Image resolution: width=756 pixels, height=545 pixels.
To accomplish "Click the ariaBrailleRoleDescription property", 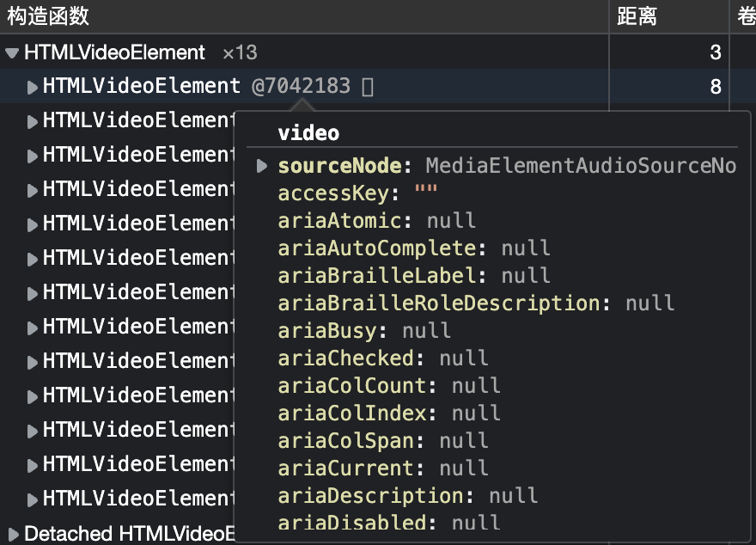I will pyautogui.click(x=476, y=303).
